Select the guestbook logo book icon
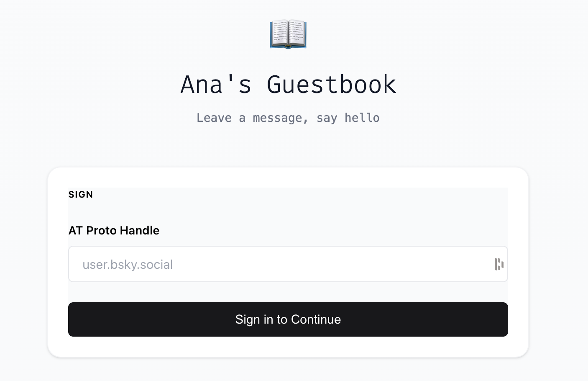This screenshot has width=588, height=381. [288, 34]
